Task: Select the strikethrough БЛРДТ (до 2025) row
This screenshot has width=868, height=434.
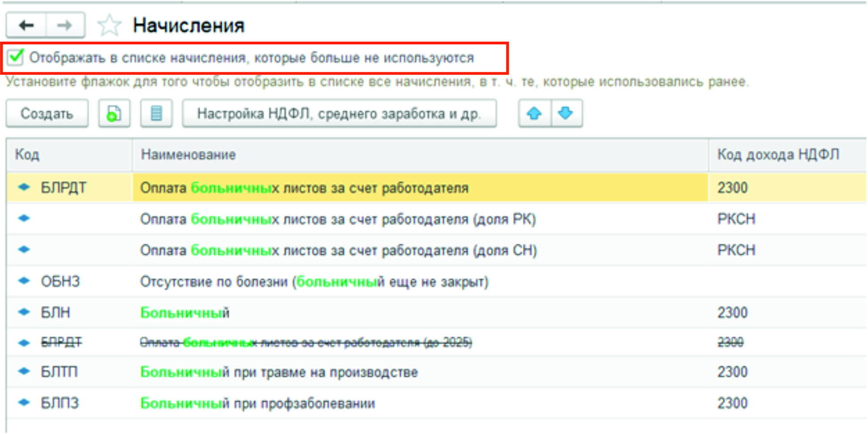Action: click(306, 342)
